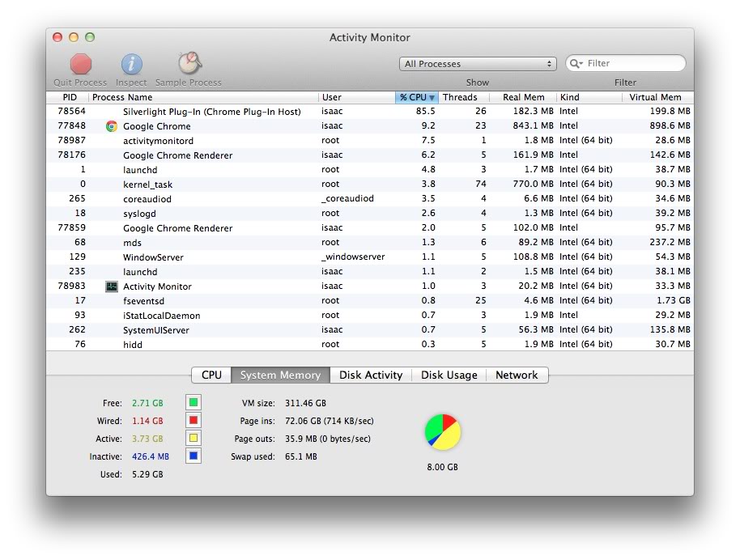Sort by the Virtual Mem column header
The height and width of the screenshot is (560, 740).
tap(658, 97)
